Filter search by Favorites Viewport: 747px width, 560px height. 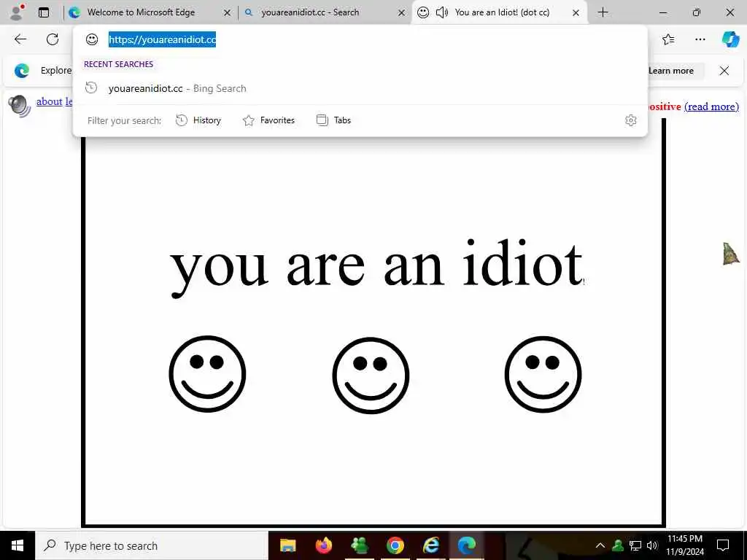pos(268,120)
